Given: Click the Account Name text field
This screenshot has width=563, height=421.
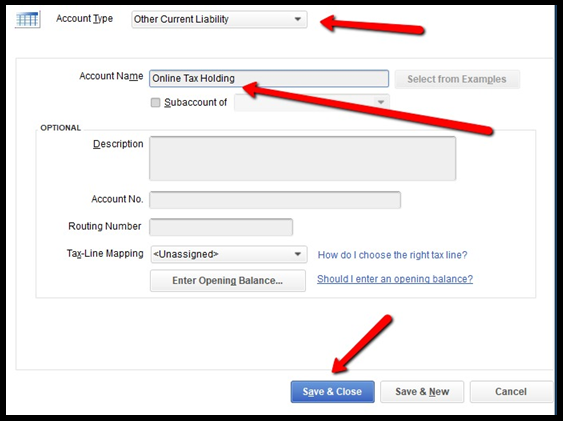Looking at the screenshot, I should tap(269, 79).
